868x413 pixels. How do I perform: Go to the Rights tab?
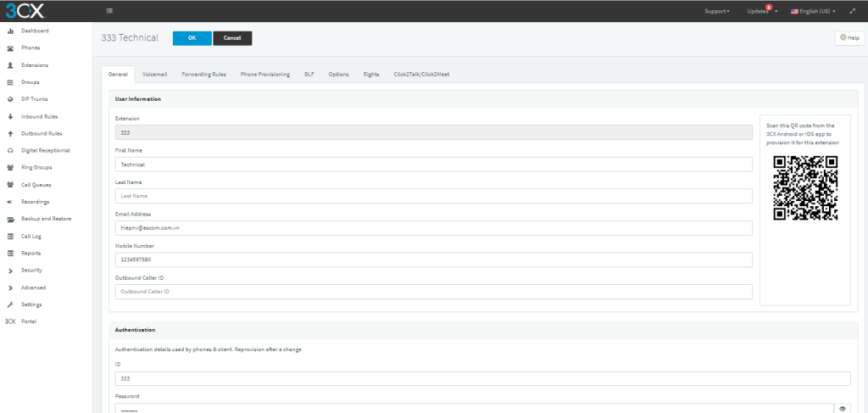coord(371,74)
